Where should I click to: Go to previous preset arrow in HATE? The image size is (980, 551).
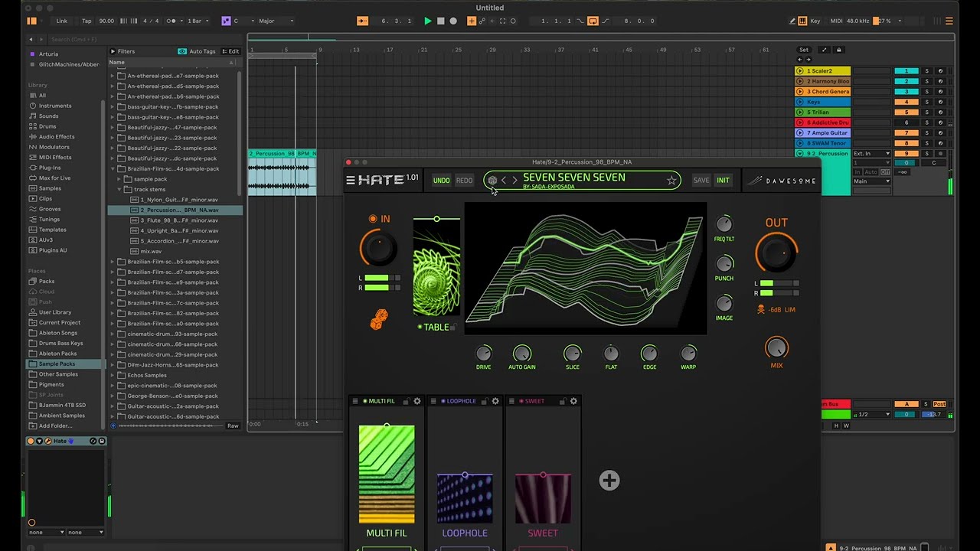point(504,181)
